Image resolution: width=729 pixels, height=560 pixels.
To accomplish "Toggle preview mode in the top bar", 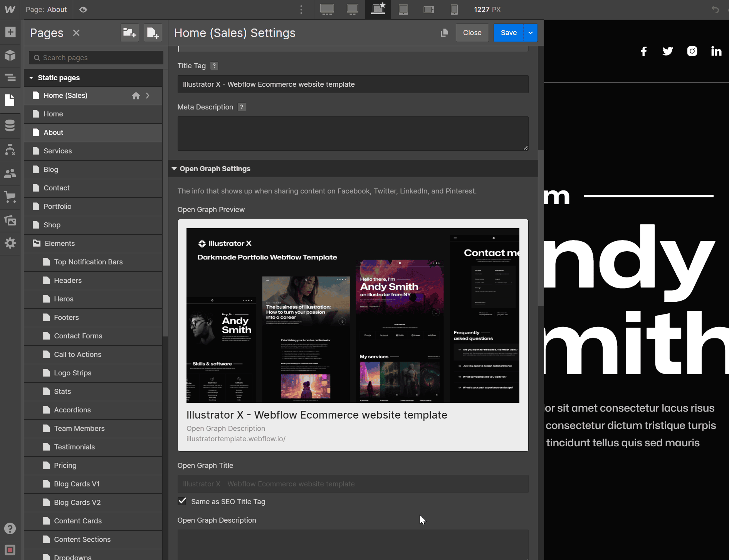I will [x=83, y=9].
